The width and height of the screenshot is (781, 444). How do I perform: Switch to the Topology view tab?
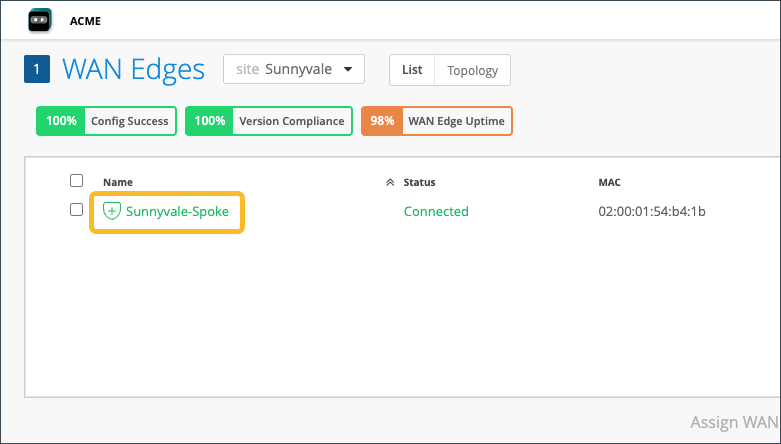(473, 70)
